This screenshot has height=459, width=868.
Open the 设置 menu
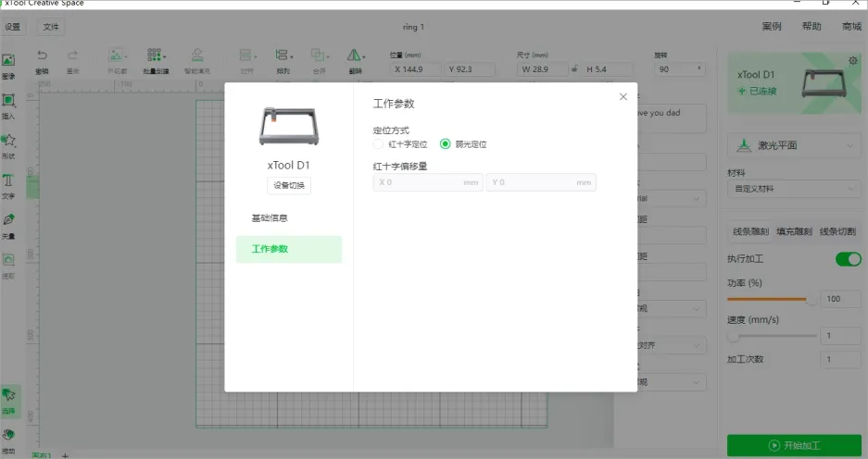[x=12, y=27]
